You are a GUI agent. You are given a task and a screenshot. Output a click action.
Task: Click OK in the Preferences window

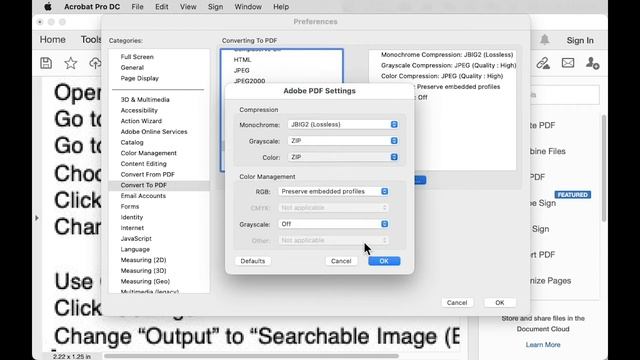coord(500,302)
